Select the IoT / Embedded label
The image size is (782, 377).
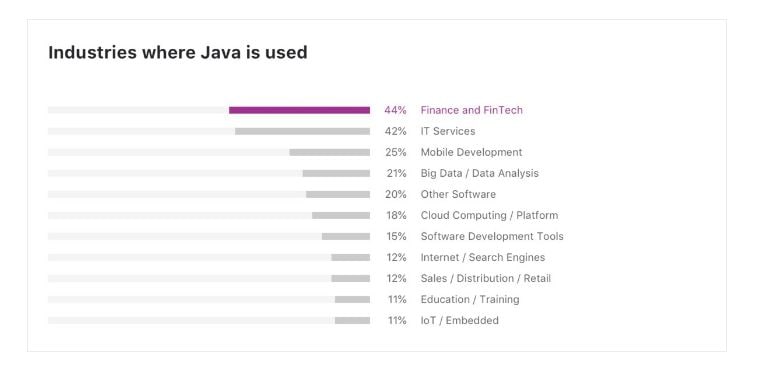coord(459,320)
